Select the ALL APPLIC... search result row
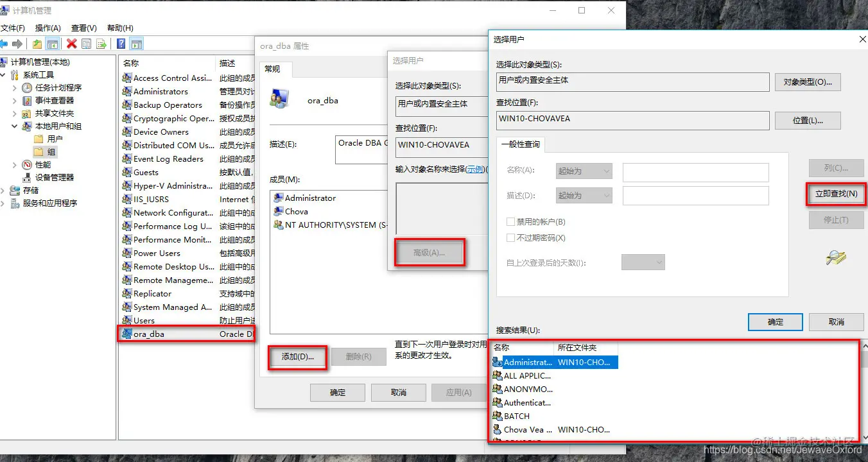Image resolution: width=868 pixels, height=462 pixels. tap(555, 376)
